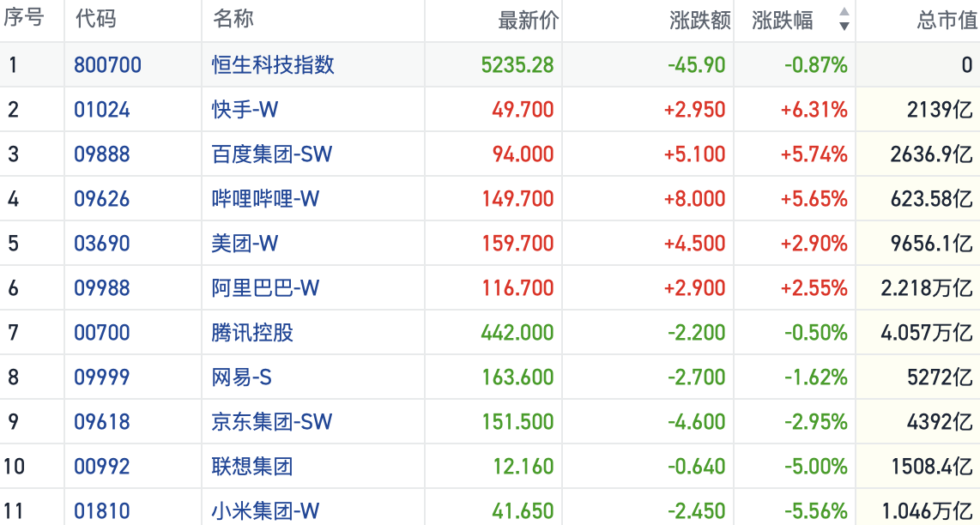Image resolution: width=980 pixels, height=525 pixels.
Task: Select the 2.218万亿 market cap cell
Action: (927, 288)
